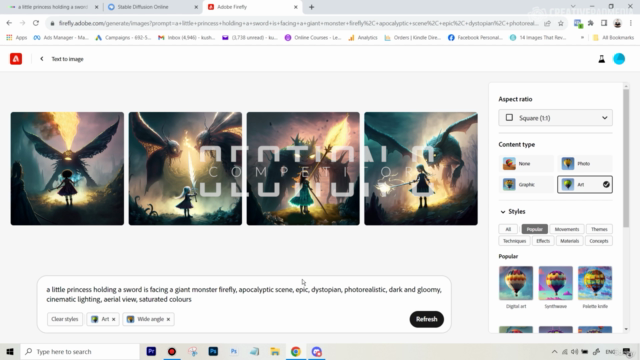The height and width of the screenshot is (360, 640).
Task: Toggle the Chrome side panel icon
Action: tap(604, 23)
